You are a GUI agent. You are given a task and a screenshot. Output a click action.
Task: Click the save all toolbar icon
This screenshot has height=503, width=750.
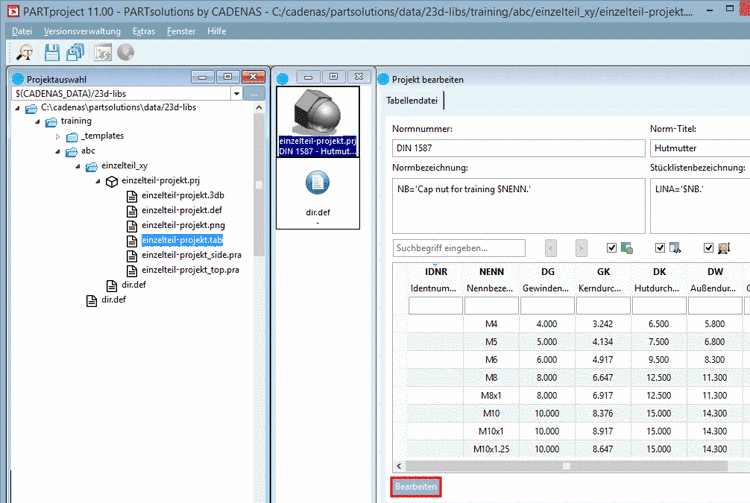74,53
